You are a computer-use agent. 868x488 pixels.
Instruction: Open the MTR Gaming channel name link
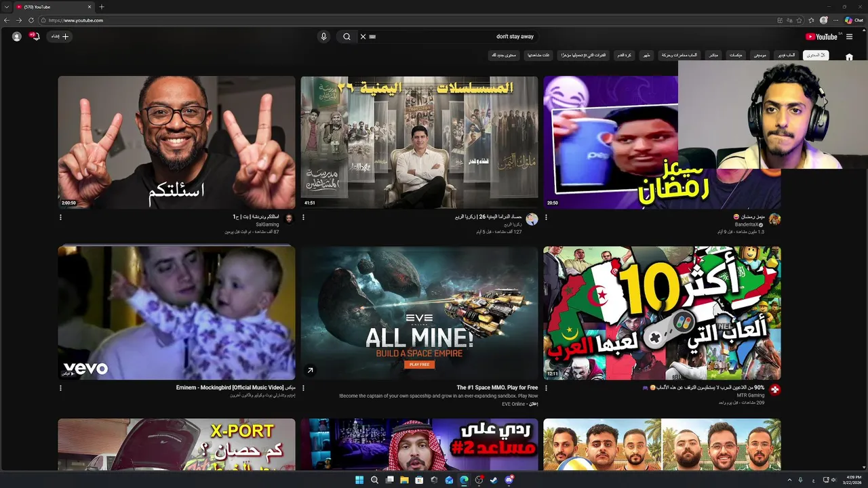point(751,395)
